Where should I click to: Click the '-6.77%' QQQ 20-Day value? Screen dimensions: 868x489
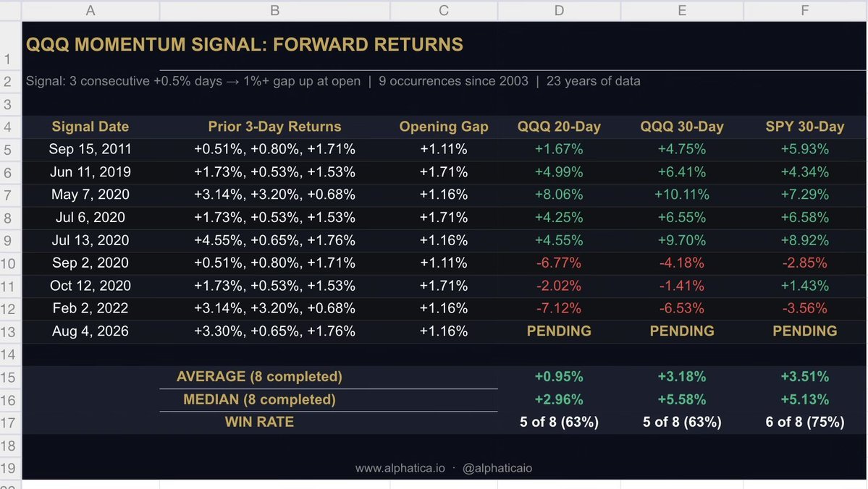click(x=559, y=263)
